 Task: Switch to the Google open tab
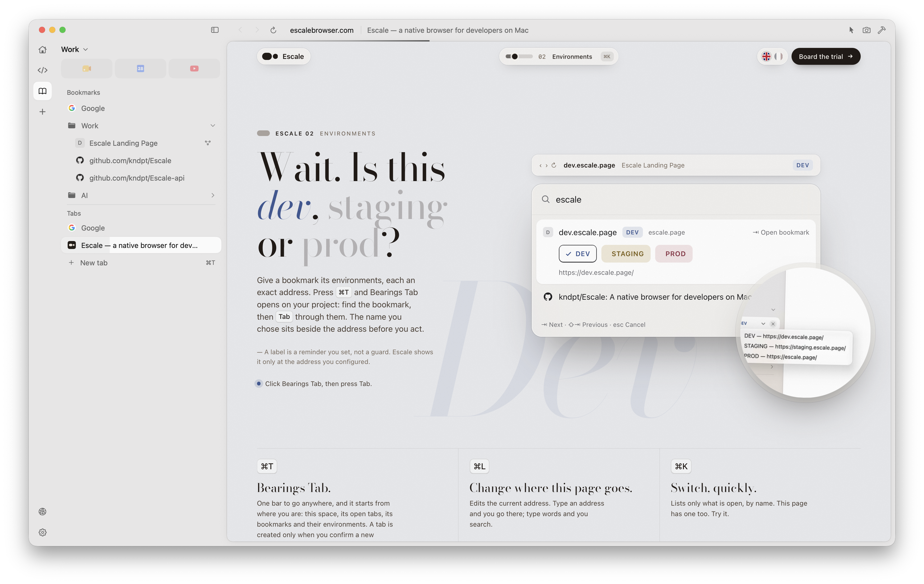tap(141, 228)
